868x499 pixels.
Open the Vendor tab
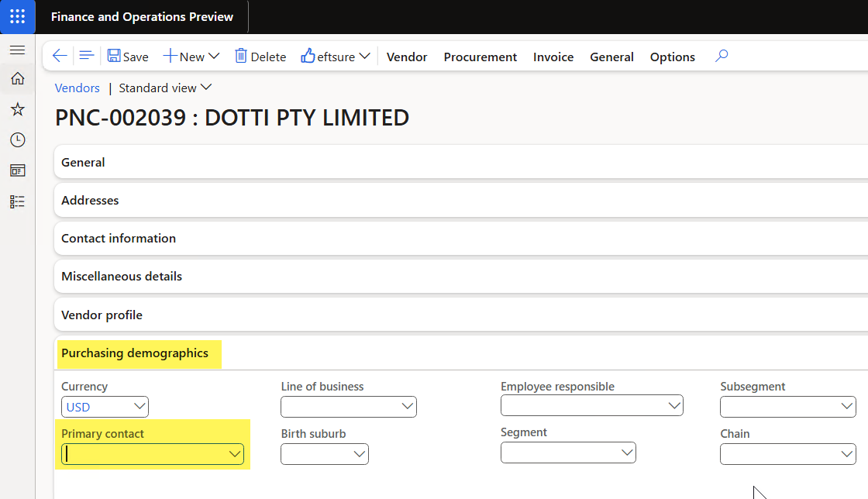[x=407, y=57]
